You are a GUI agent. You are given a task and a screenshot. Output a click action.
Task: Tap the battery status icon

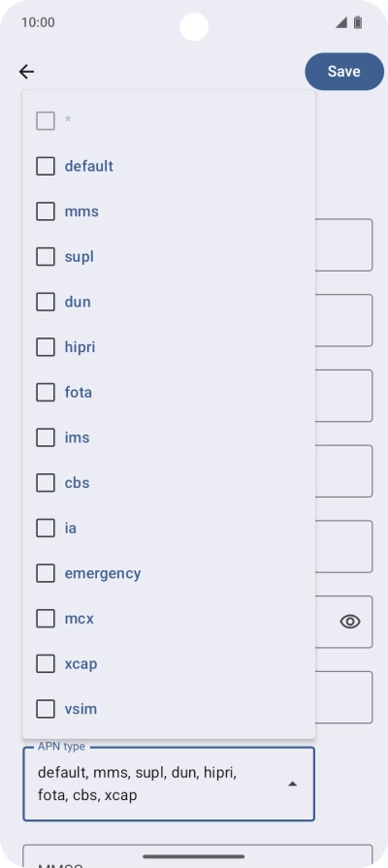358,22
